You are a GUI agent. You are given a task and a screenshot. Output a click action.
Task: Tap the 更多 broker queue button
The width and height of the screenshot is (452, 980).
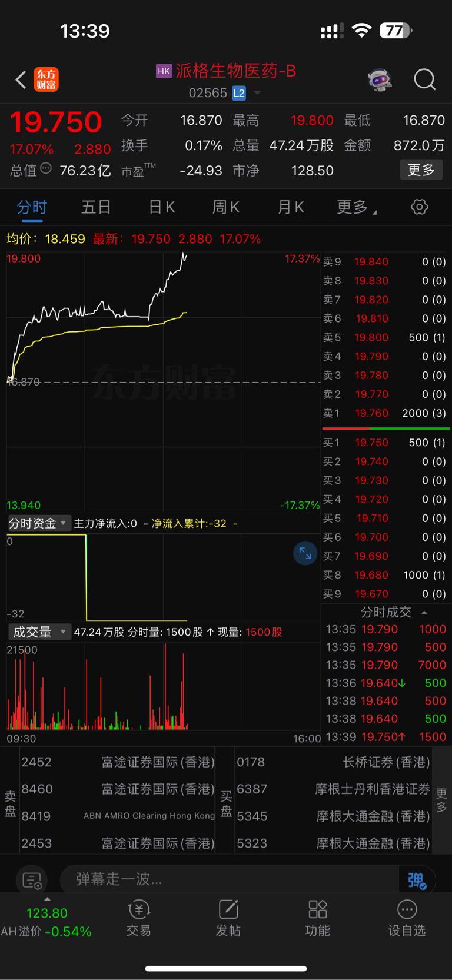click(x=441, y=800)
